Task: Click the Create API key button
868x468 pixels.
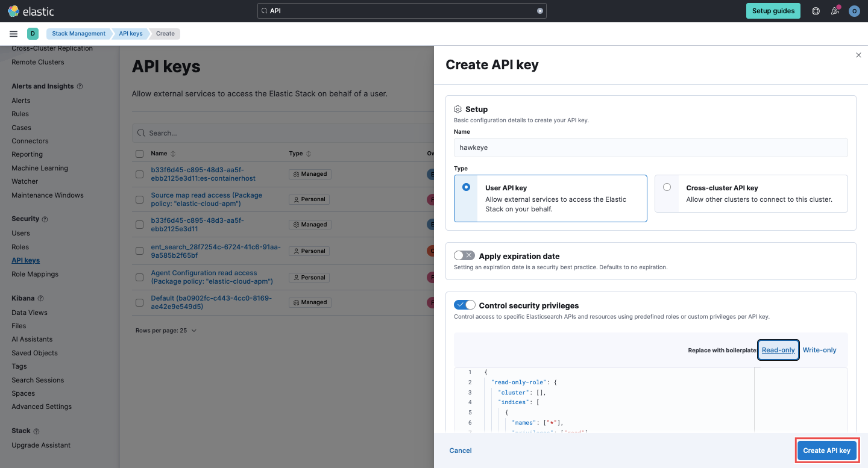Action: click(x=826, y=450)
